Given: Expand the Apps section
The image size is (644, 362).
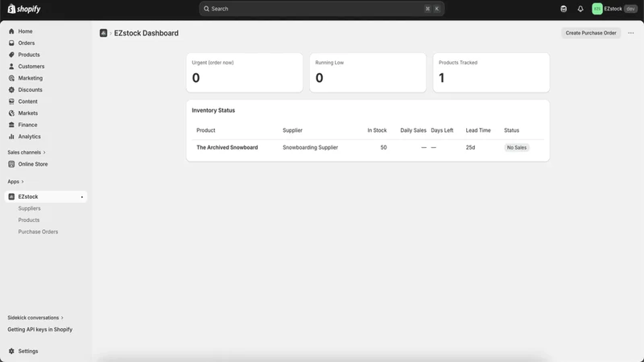Looking at the screenshot, I should [x=15, y=182].
